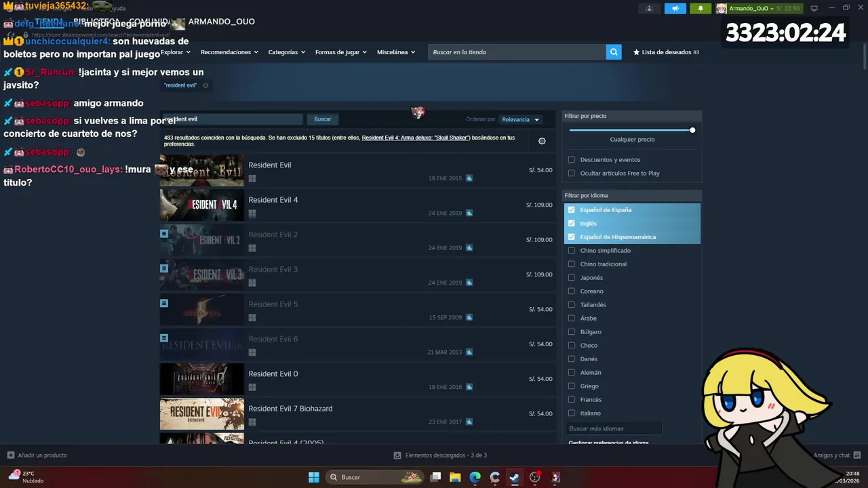The image size is (868, 488).
Task: Open Amigos y chat icon at bottom right
Action: 857,455
